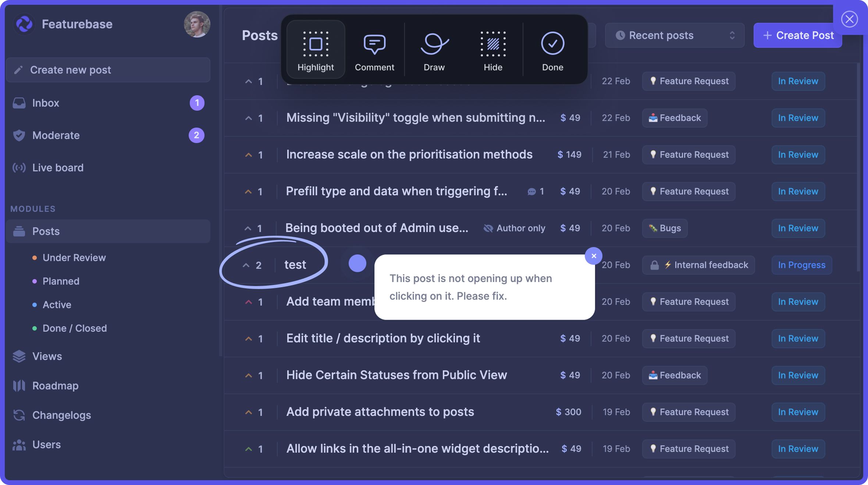
Task: Expand the Under Review status filter
Action: 73,257
